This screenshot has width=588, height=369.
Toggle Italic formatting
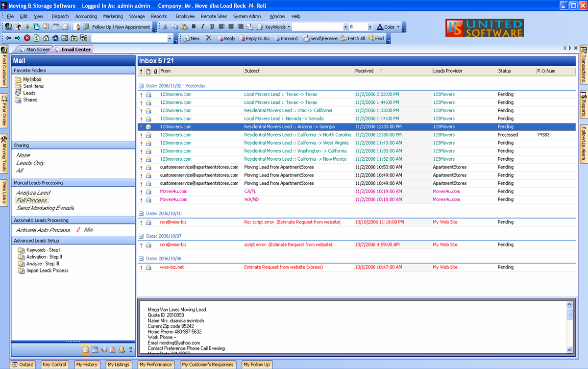pyautogui.click(x=202, y=27)
